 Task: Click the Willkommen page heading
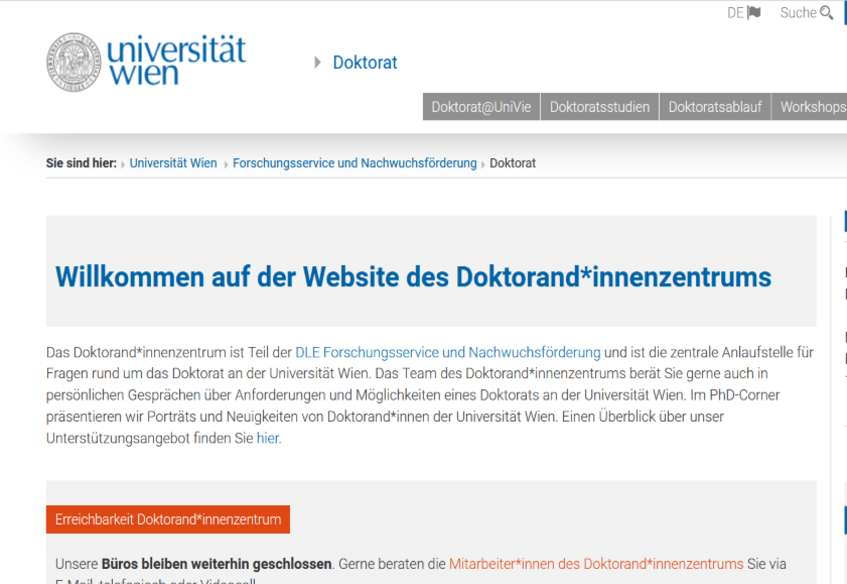point(413,277)
